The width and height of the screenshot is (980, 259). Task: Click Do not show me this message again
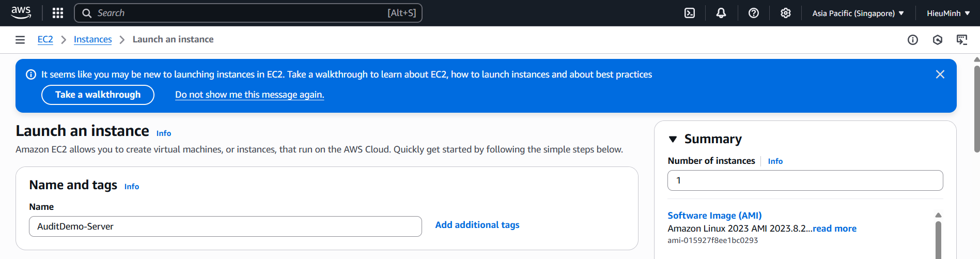coord(250,95)
